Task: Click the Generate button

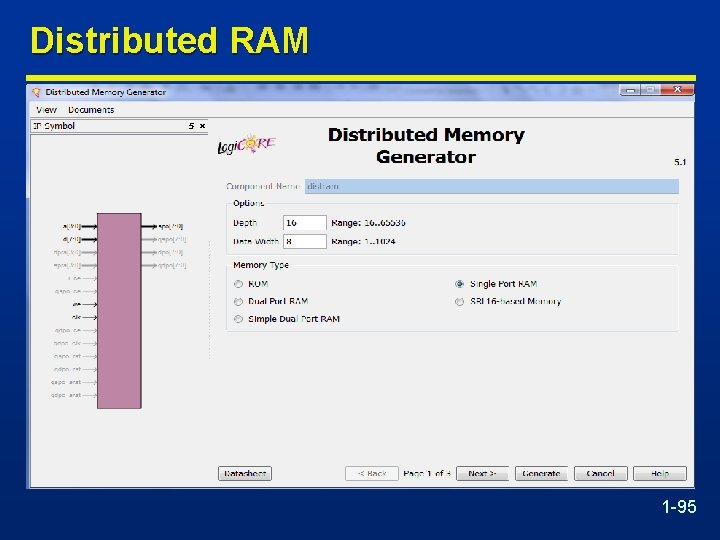Action: pyautogui.click(x=541, y=473)
